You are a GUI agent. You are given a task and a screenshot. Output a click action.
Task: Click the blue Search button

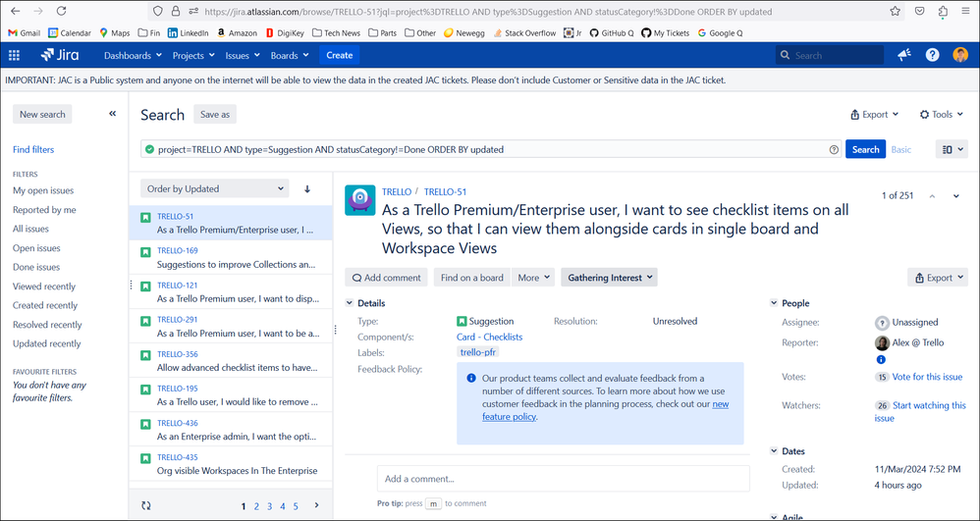[866, 149]
